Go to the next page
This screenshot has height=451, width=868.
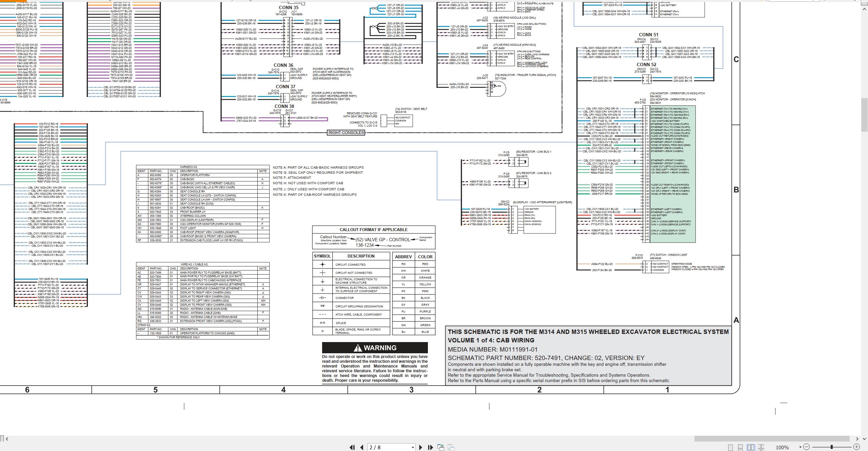coord(421,447)
